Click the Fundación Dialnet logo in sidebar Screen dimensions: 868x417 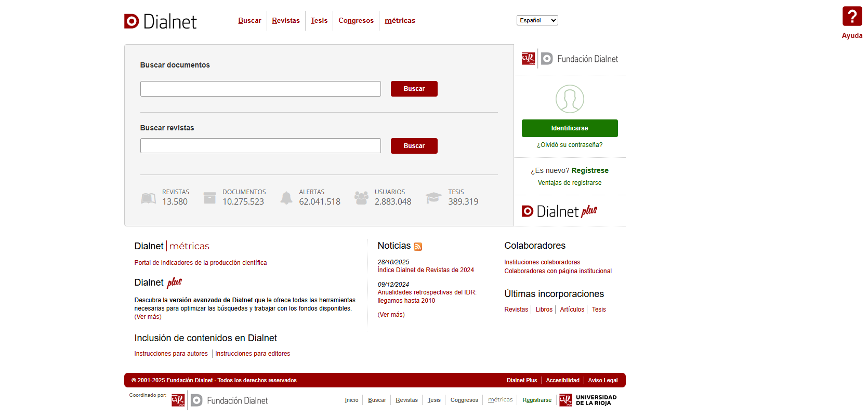(570, 59)
